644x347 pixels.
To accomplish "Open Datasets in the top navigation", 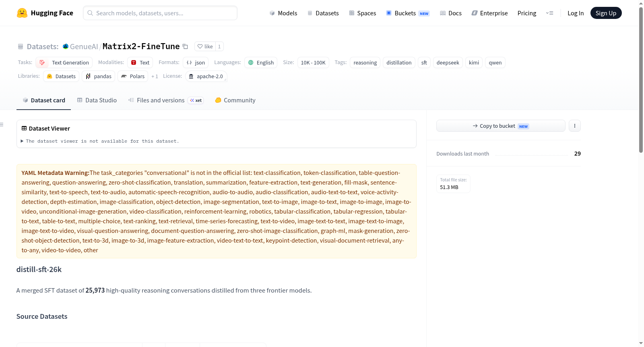I will tap(323, 13).
